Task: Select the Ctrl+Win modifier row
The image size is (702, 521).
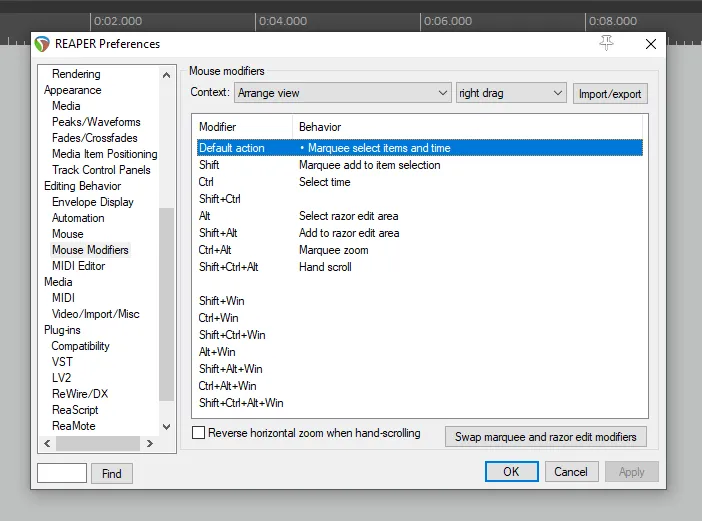Action: tap(420, 318)
